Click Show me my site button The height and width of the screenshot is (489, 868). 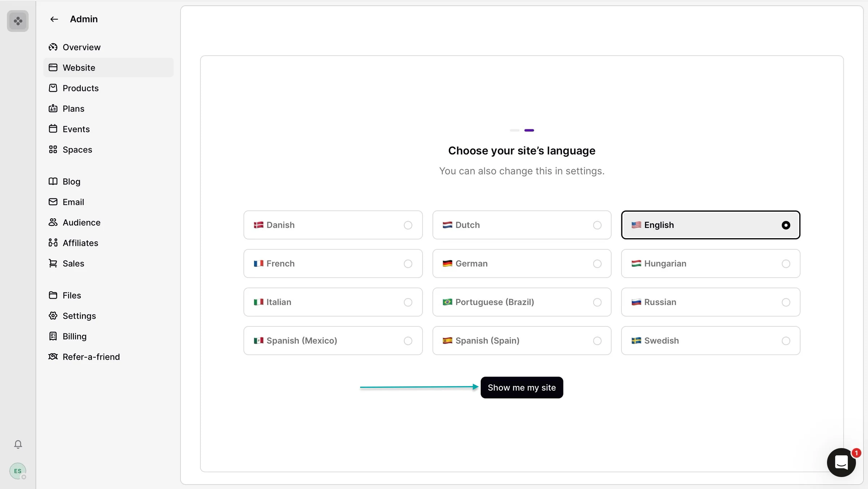522,387
